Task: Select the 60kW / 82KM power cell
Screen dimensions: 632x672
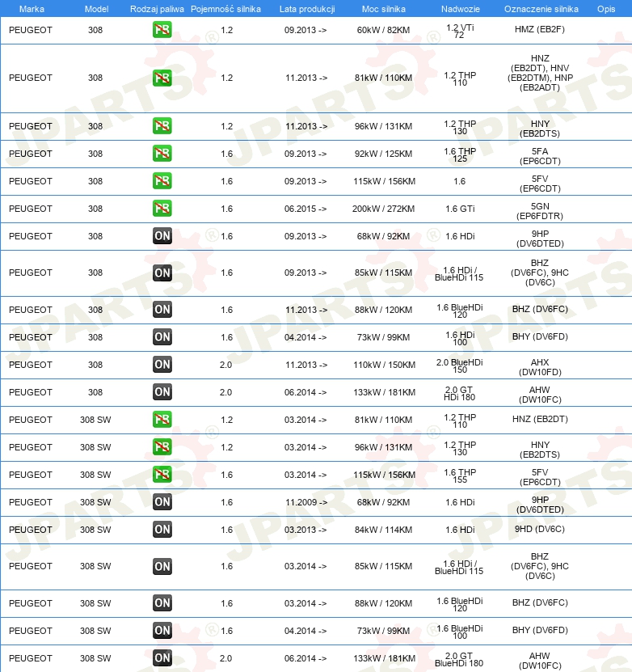Action: click(383, 30)
